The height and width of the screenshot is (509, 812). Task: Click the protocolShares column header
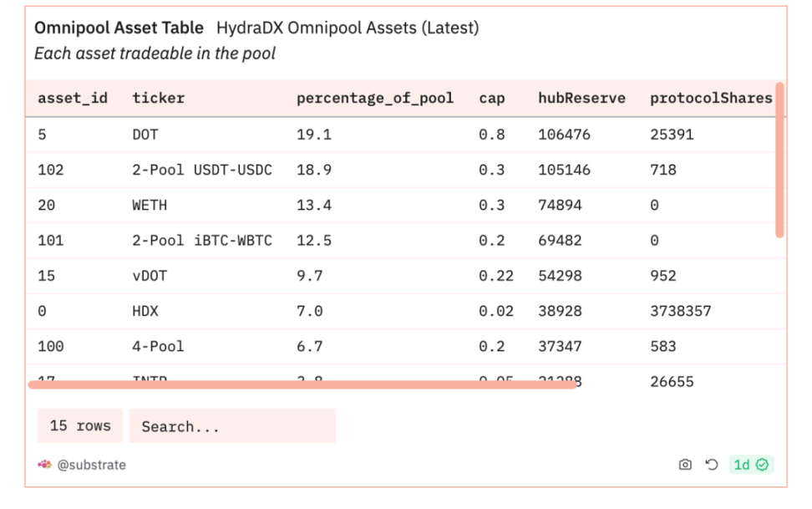click(711, 98)
